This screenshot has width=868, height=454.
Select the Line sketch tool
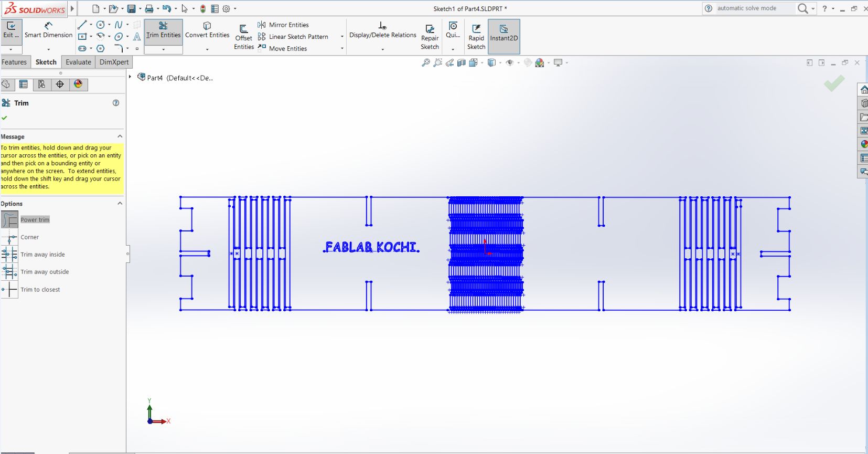point(82,25)
